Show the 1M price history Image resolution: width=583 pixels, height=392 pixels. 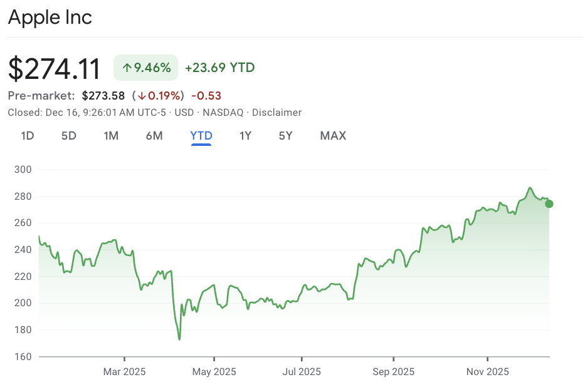(x=111, y=136)
